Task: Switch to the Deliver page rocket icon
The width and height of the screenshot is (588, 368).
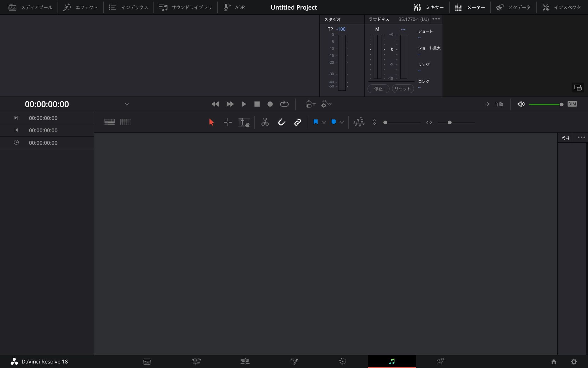Action: coord(441,361)
